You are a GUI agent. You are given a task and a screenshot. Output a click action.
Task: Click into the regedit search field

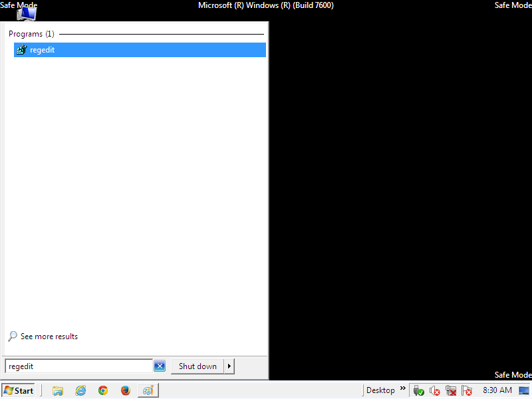tap(78, 366)
